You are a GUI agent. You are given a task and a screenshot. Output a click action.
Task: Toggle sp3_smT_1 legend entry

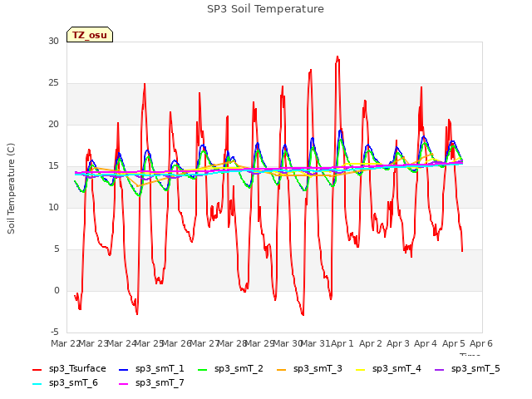coord(151,369)
